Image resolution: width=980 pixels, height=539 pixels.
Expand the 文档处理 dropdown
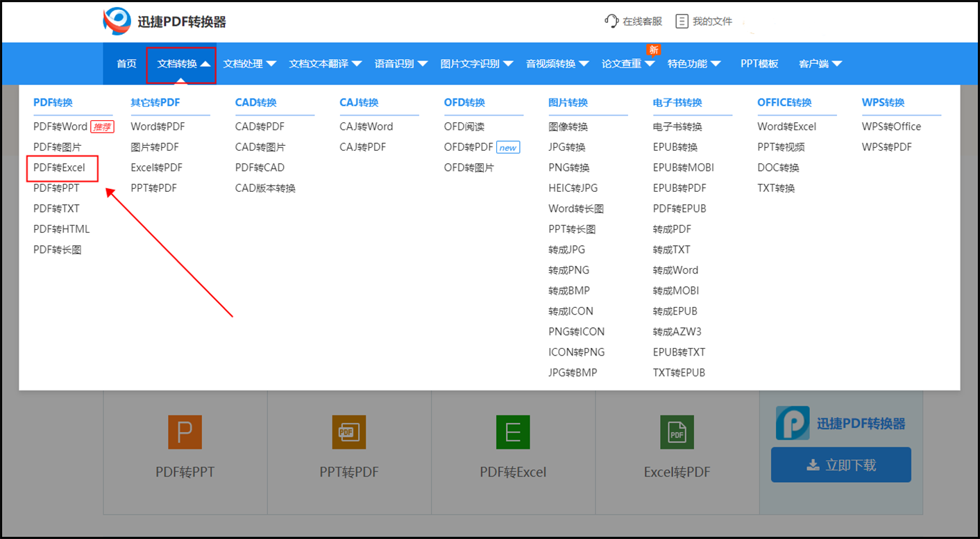coord(271,64)
